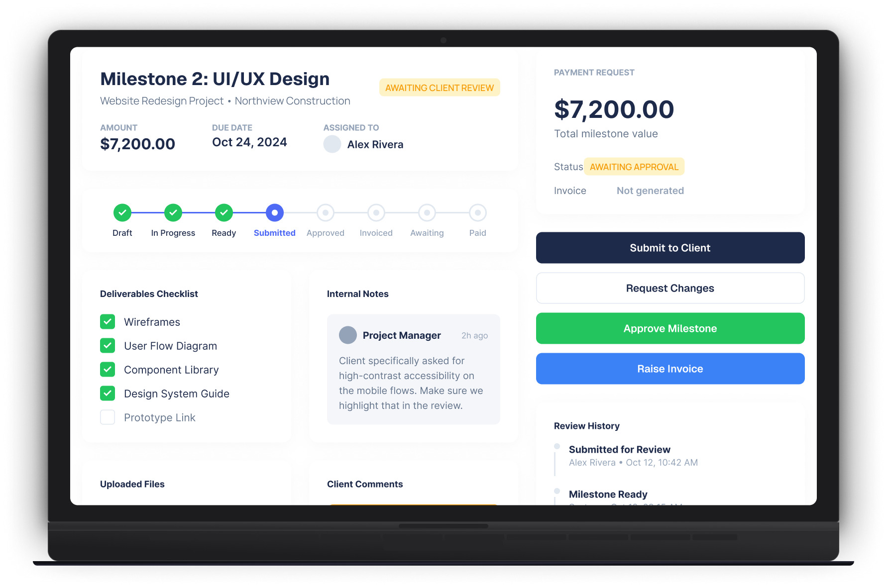Click Alex Rivera's avatar
The width and height of the screenshot is (887, 588).
tap(332, 144)
